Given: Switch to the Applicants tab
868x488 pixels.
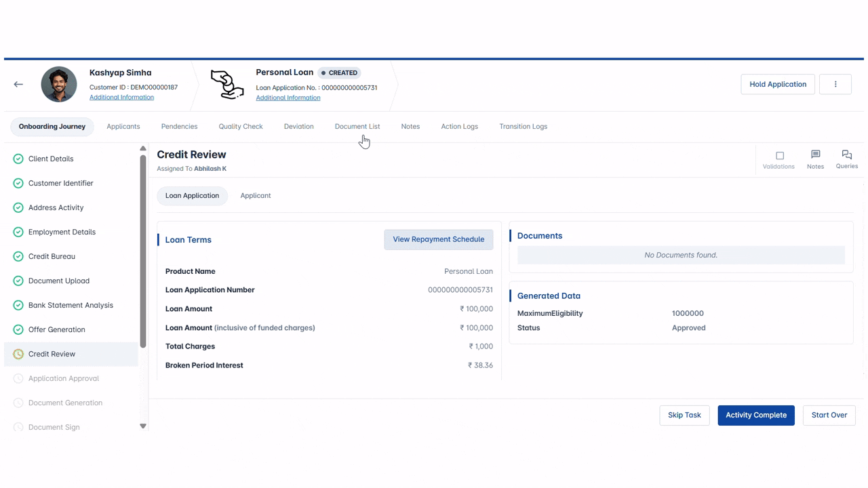Looking at the screenshot, I should click(x=123, y=126).
